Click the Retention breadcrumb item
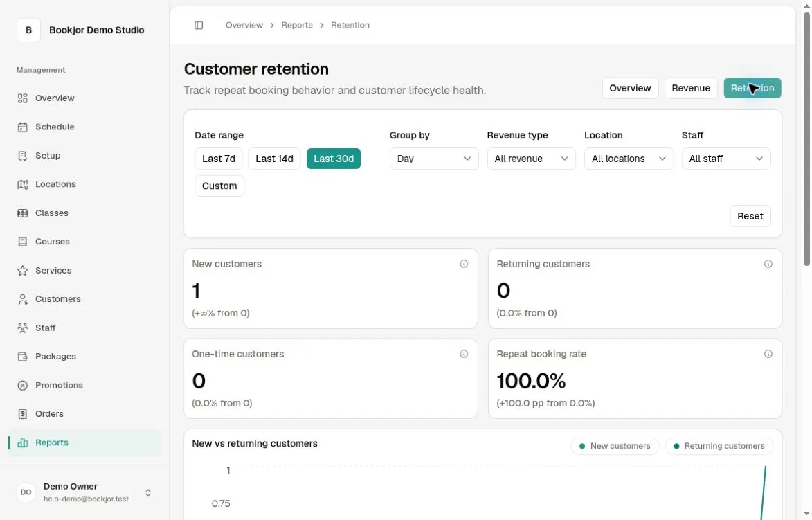Viewport: 812px width, 520px height. (x=350, y=25)
